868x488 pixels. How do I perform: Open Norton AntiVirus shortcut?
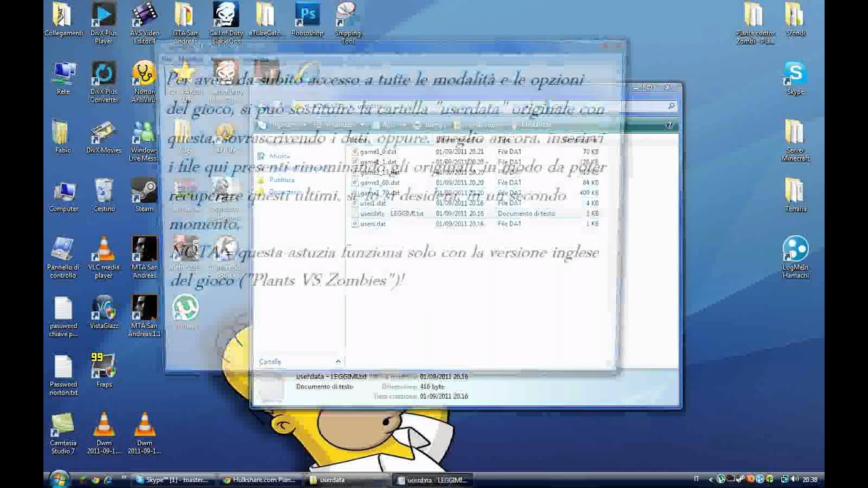144,82
